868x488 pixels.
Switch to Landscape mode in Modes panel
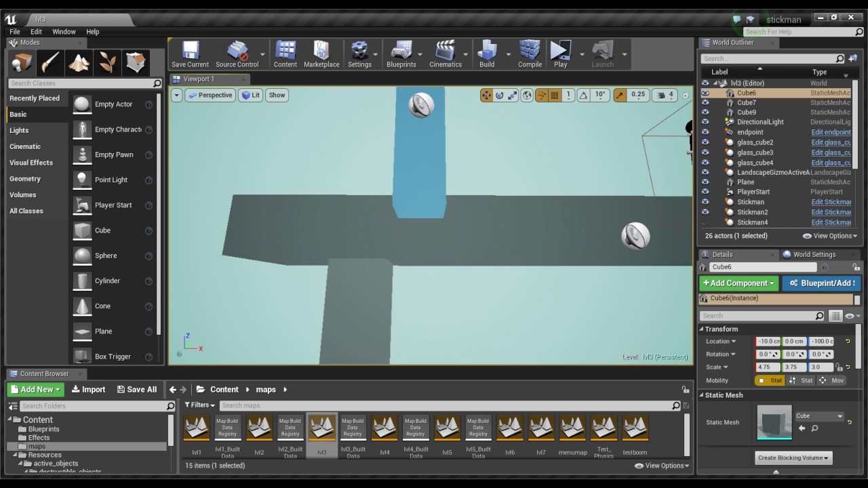[79, 63]
